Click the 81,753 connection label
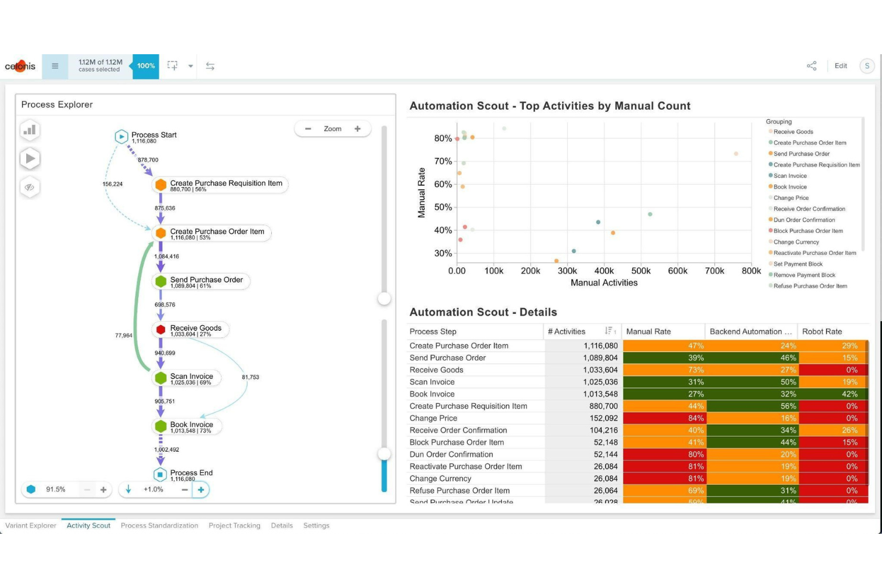 (250, 377)
